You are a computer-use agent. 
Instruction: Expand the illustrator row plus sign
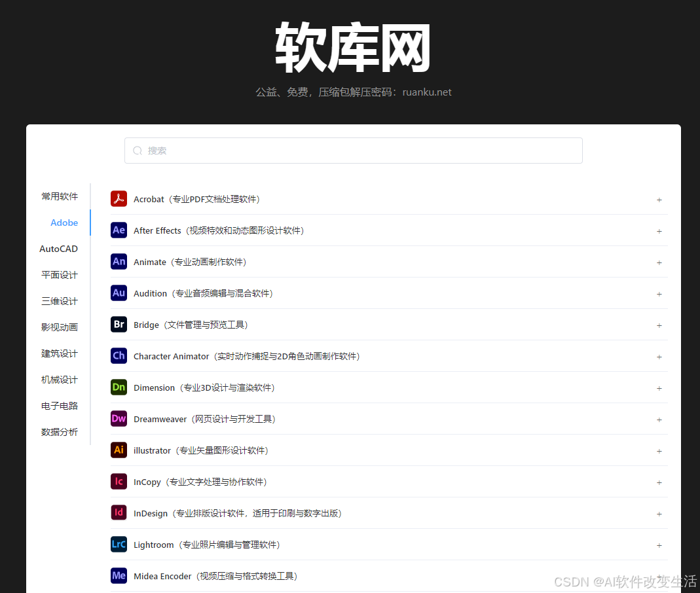(659, 451)
